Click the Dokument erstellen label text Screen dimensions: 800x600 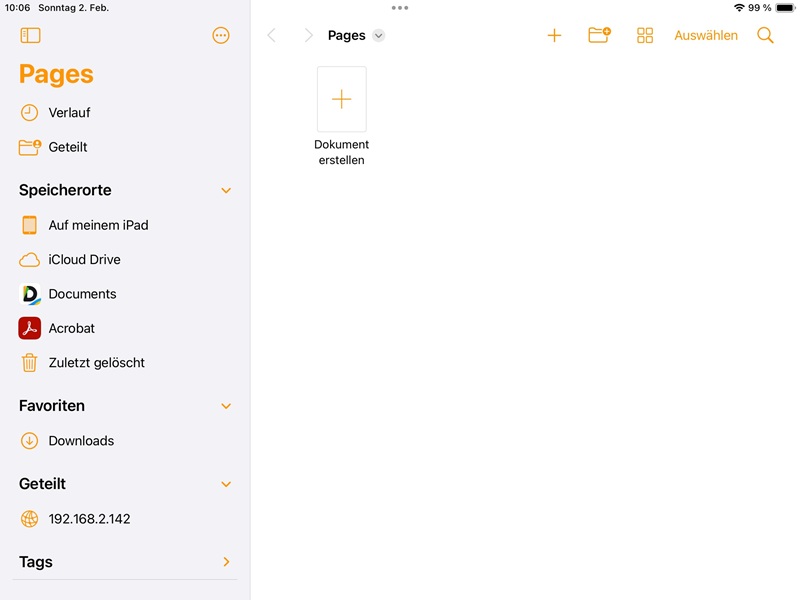[x=341, y=152]
